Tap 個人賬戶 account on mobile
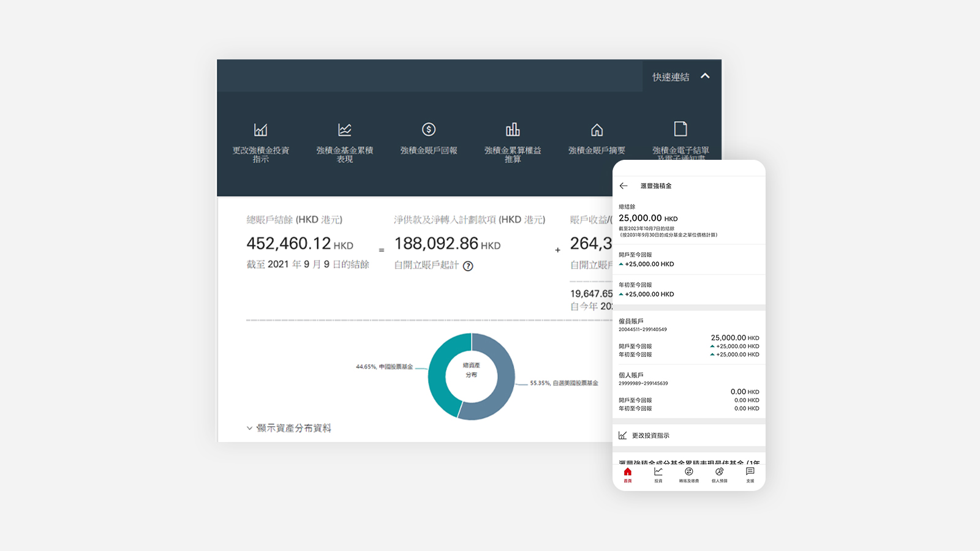This screenshot has height=551, width=980. coord(631,375)
